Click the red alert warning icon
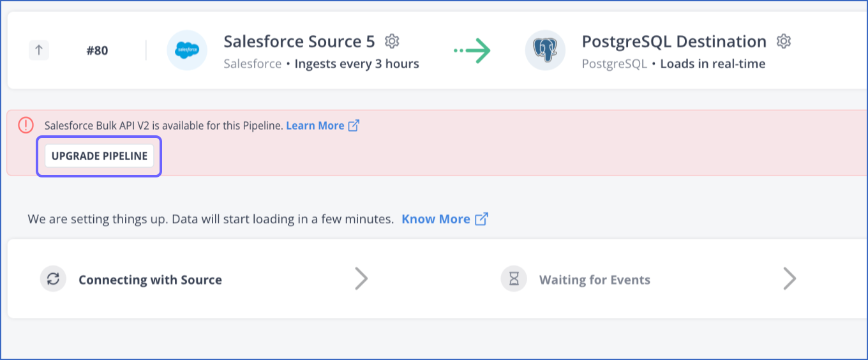 pos(26,125)
